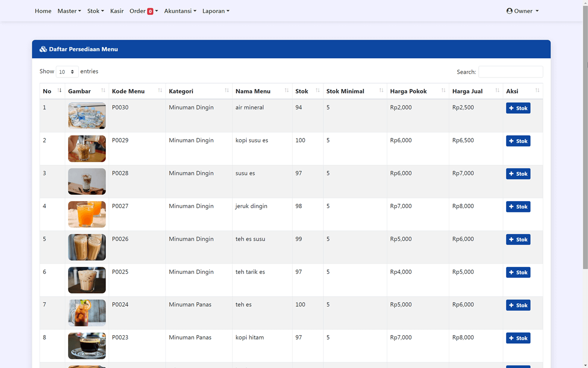Viewport: 588px width, 368px height.
Task: Click stock value 99 for teh es susu
Action: (299, 239)
